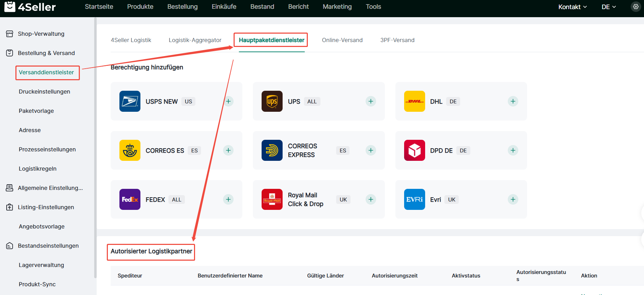644x295 pixels.
Task: Click the UPS shield logo
Action: tap(272, 101)
